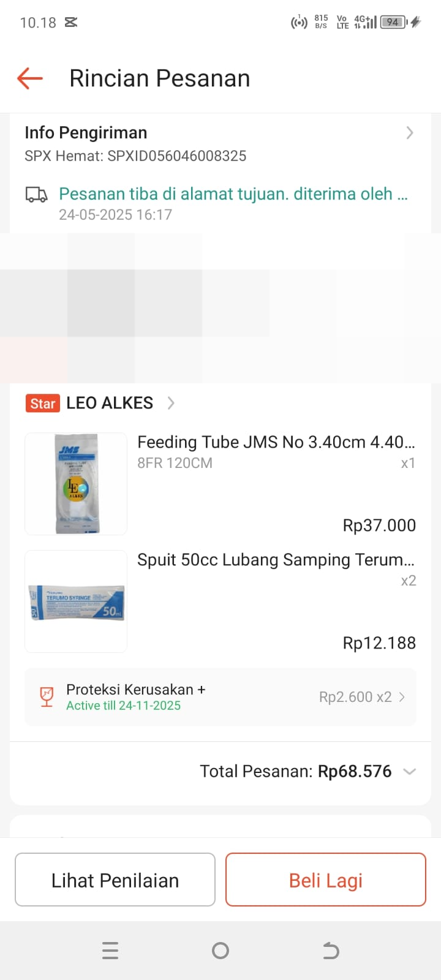Open LEO ALKES store name
Viewport: 441px width, 980px height.
(110, 403)
